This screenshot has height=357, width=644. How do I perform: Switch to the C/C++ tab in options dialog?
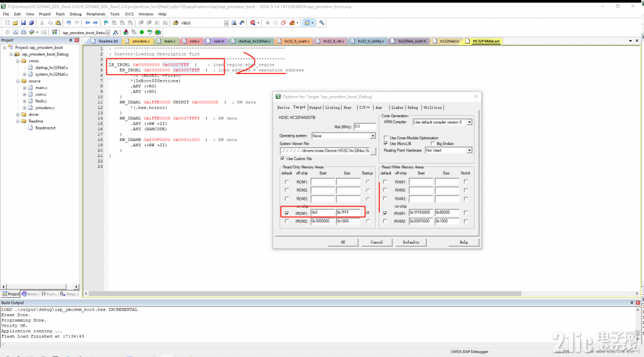[x=364, y=108]
